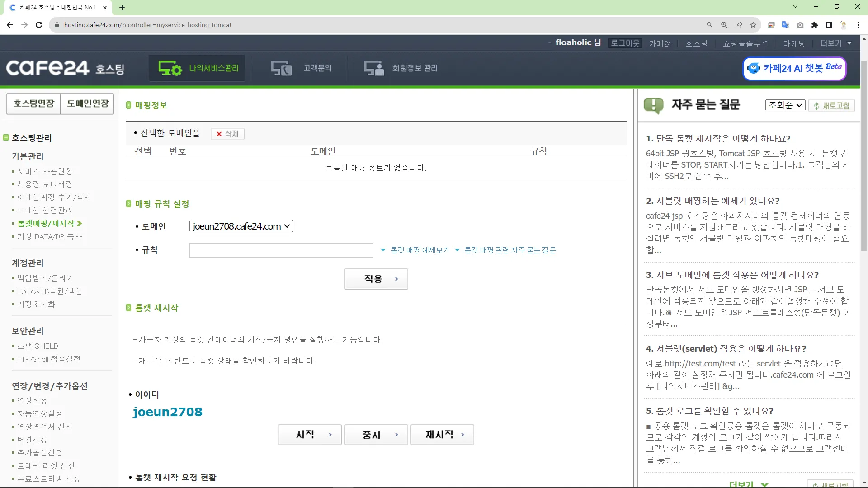Viewport: 868px width, 488px height.
Task: Bookmark page with the star icon
Action: coord(753,25)
